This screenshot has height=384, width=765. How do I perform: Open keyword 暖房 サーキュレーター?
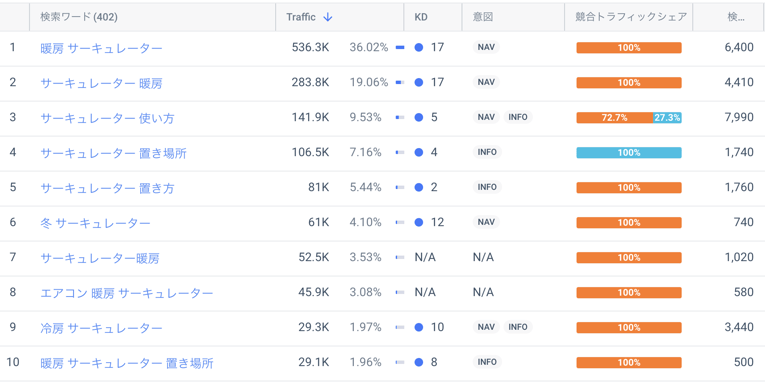[101, 48]
